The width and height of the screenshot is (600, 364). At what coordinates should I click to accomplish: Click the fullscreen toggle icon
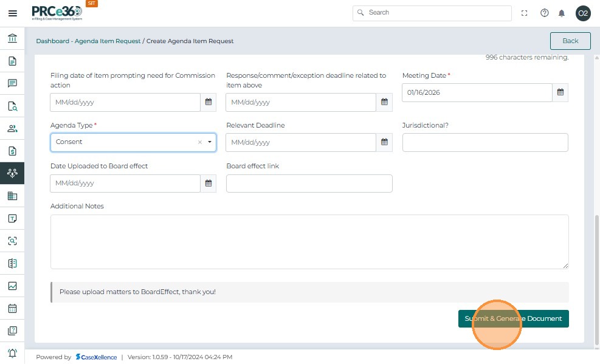click(x=525, y=13)
